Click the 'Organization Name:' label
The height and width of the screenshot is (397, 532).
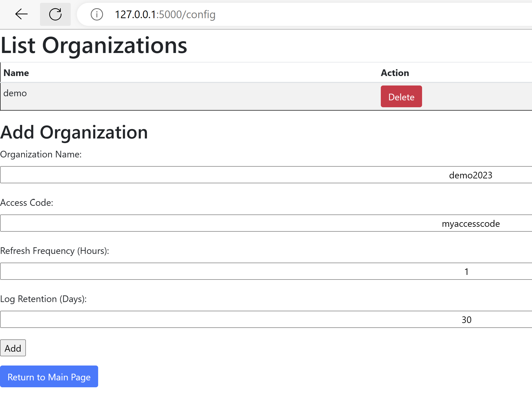[41, 154]
